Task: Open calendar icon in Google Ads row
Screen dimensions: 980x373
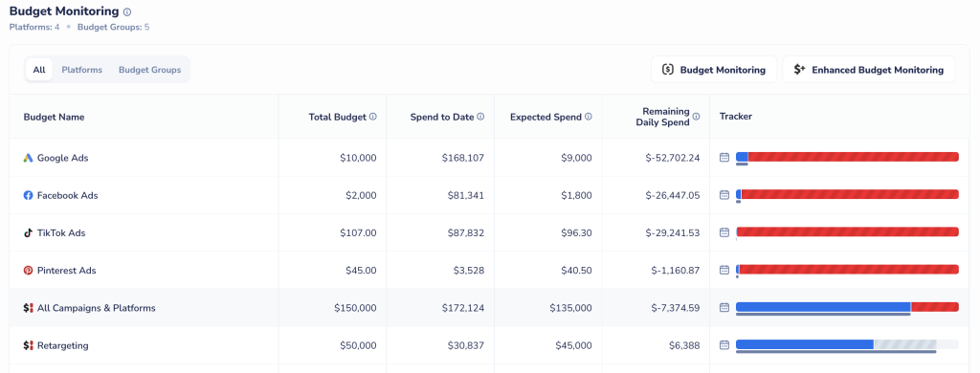Action: pos(724,158)
